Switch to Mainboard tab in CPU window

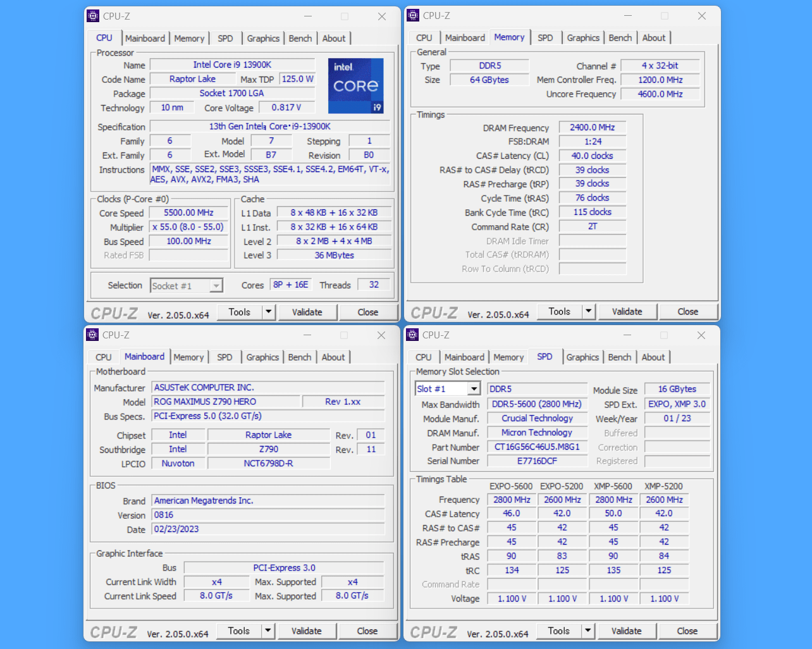[x=145, y=39]
